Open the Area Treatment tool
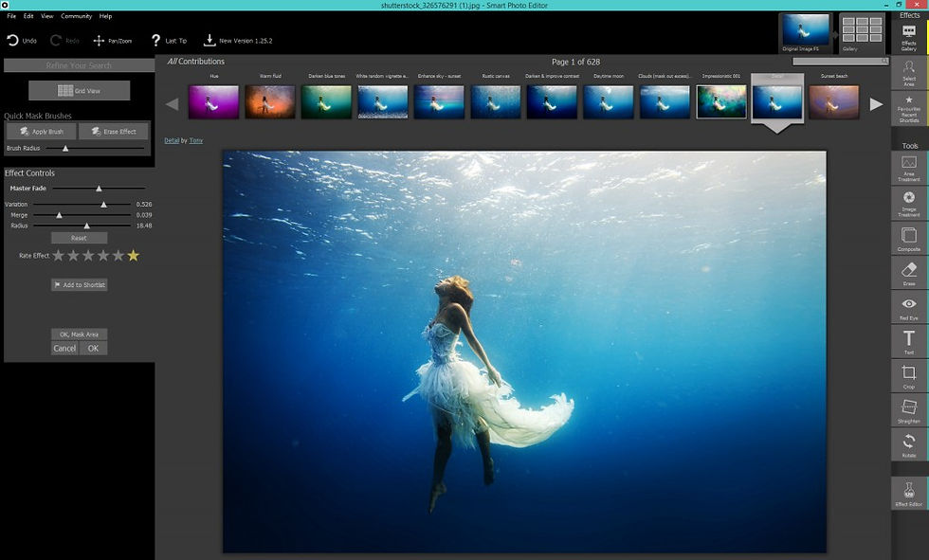The height and width of the screenshot is (560, 929). pos(909,168)
